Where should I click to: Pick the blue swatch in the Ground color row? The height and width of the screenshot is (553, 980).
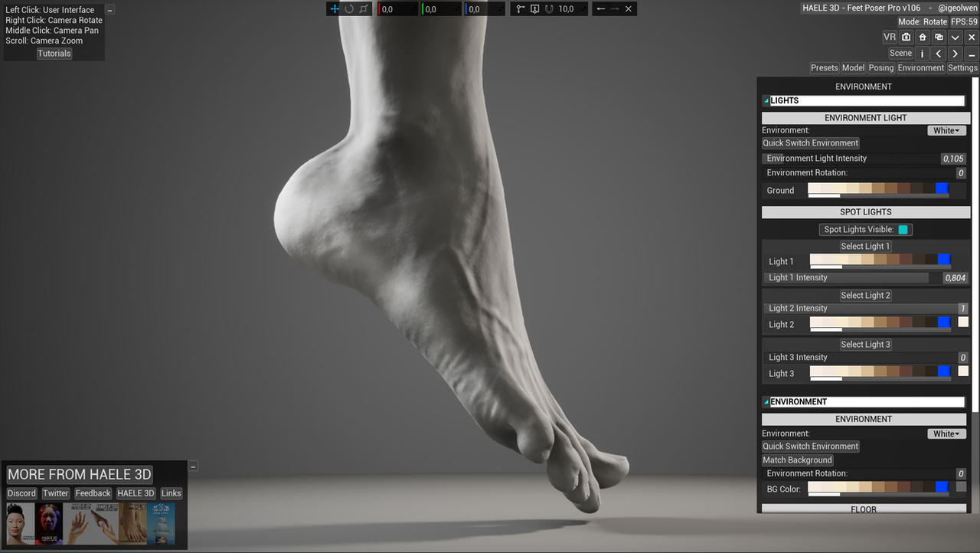(x=942, y=188)
